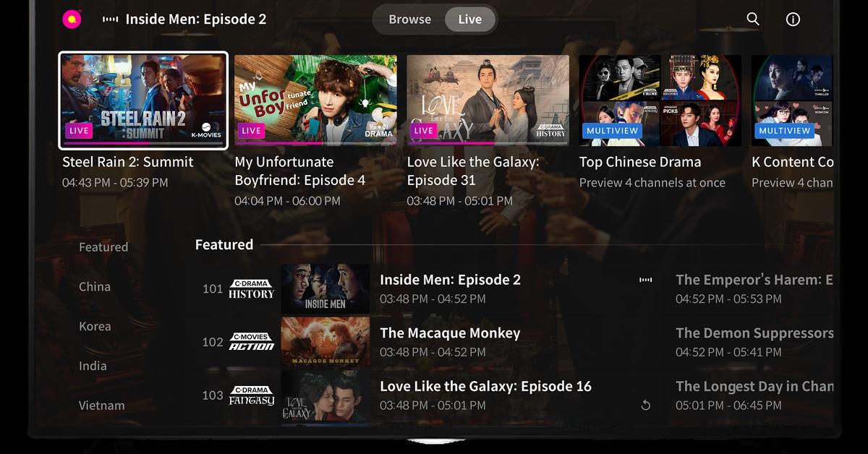The width and height of the screenshot is (868, 454).
Task: Select the Vietnam category
Action: (102, 406)
